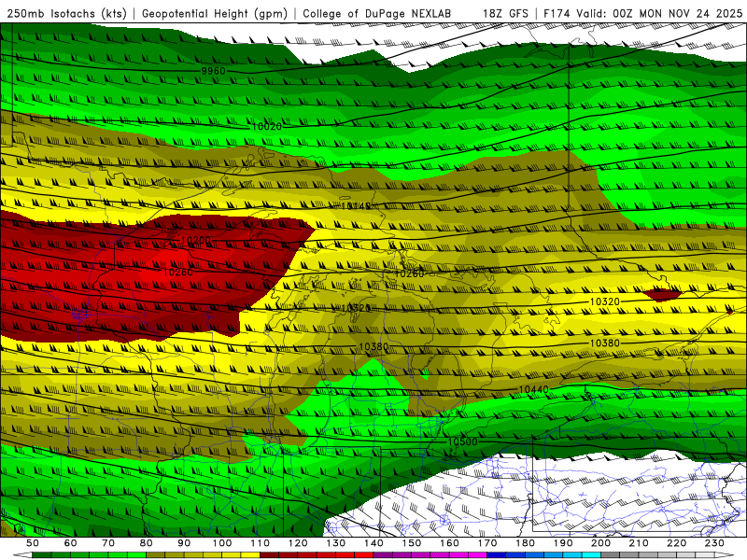Click the 80 kt color bar label
The image size is (747, 560).
click(147, 543)
